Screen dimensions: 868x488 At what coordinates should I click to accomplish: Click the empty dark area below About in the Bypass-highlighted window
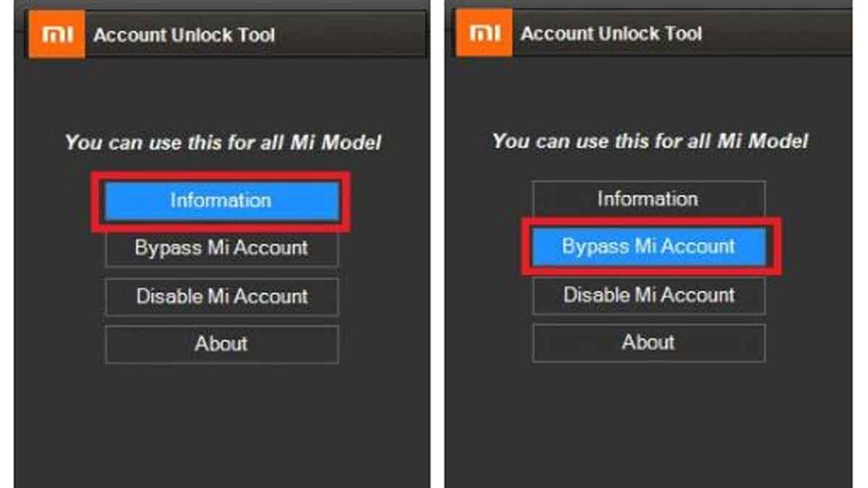point(649,425)
